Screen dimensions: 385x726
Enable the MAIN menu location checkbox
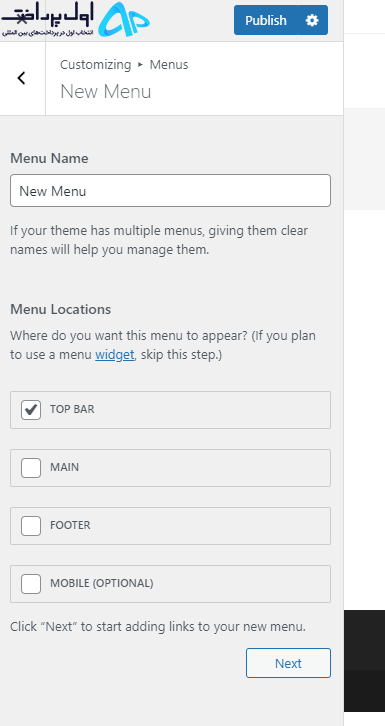31,468
